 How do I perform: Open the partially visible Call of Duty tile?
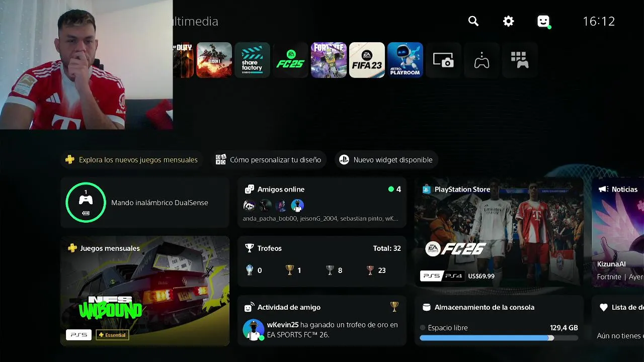tap(183, 60)
